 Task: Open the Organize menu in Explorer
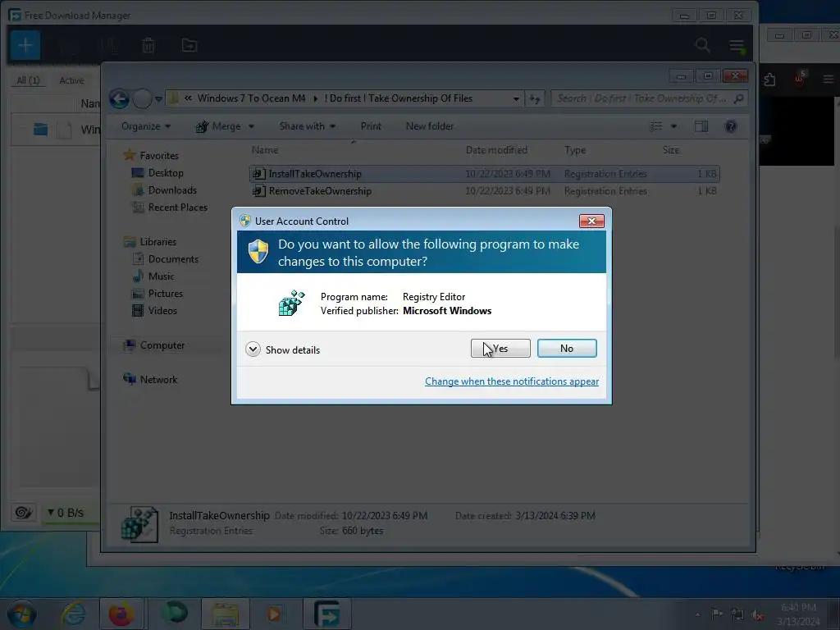(146, 126)
